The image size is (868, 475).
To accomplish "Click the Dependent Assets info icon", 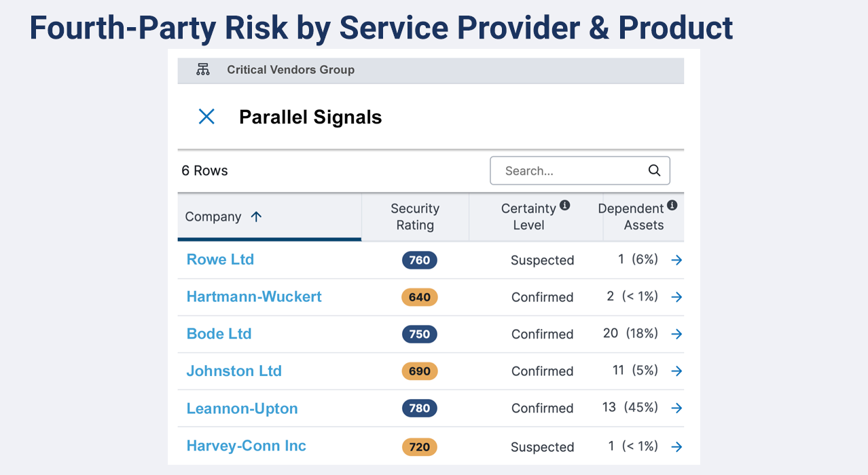I will [x=672, y=205].
